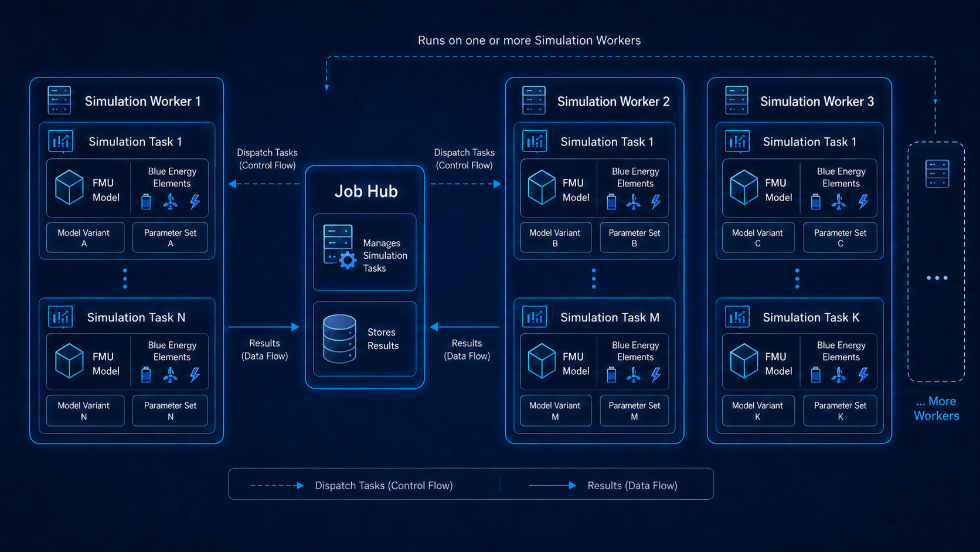980x552 pixels.
Task: Click chart icon of Worker 3 Simulation Task 1
Action: (737, 141)
